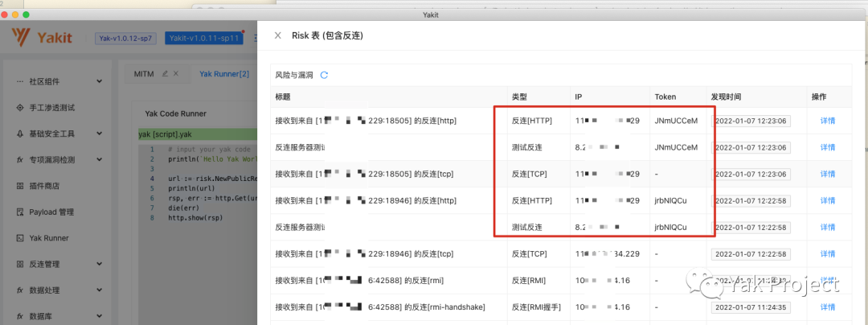Click the 社区组件 sidebar icon
The width and height of the screenshot is (868, 325).
coord(20,81)
